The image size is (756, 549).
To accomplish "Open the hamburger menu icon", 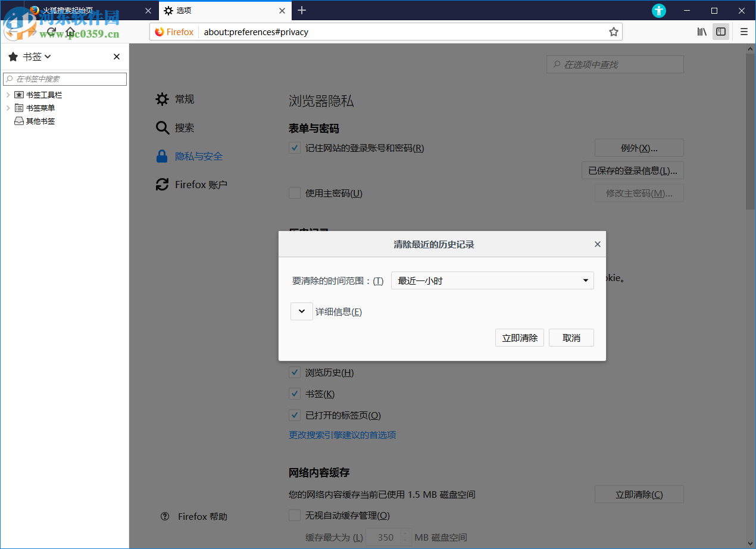I will coord(743,32).
